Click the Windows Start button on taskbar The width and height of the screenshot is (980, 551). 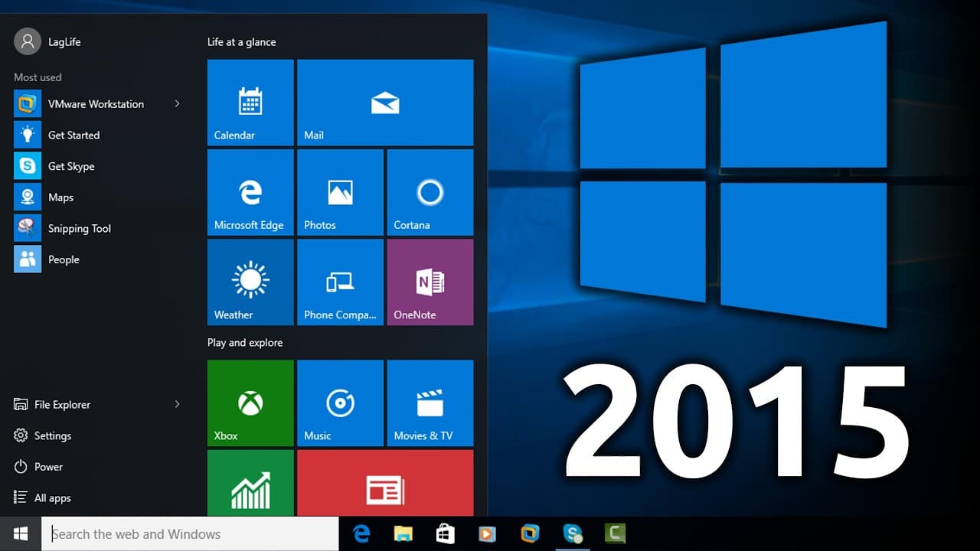(21, 533)
